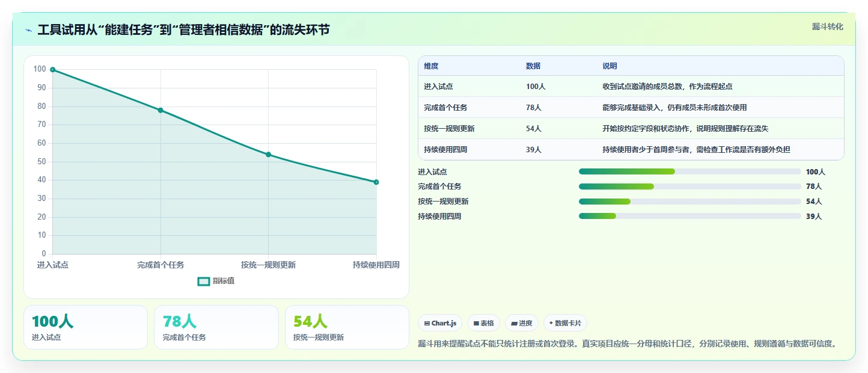Viewport: 868px width, 373px height.
Task: Click the Chart.js tag
Action: tap(440, 323)
